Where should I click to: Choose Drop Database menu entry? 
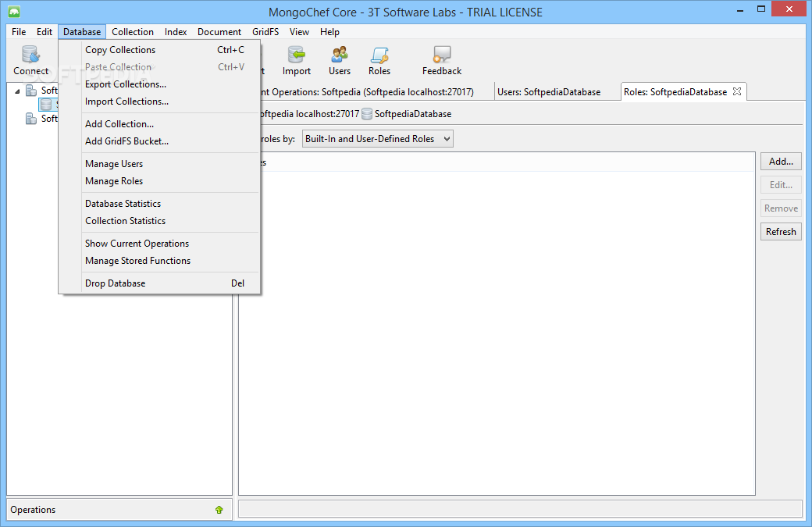coord(159,283)
